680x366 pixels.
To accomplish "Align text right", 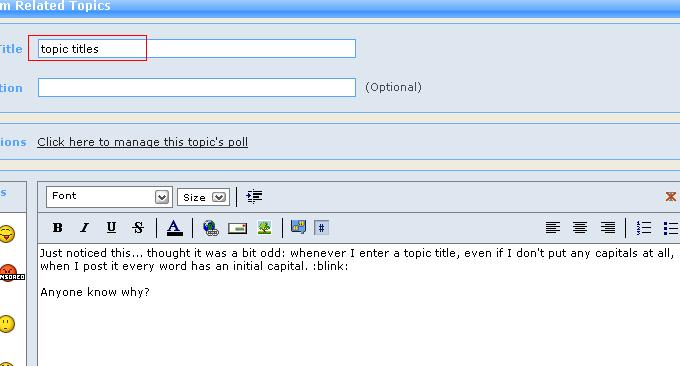I will click(x=608, y=228).
